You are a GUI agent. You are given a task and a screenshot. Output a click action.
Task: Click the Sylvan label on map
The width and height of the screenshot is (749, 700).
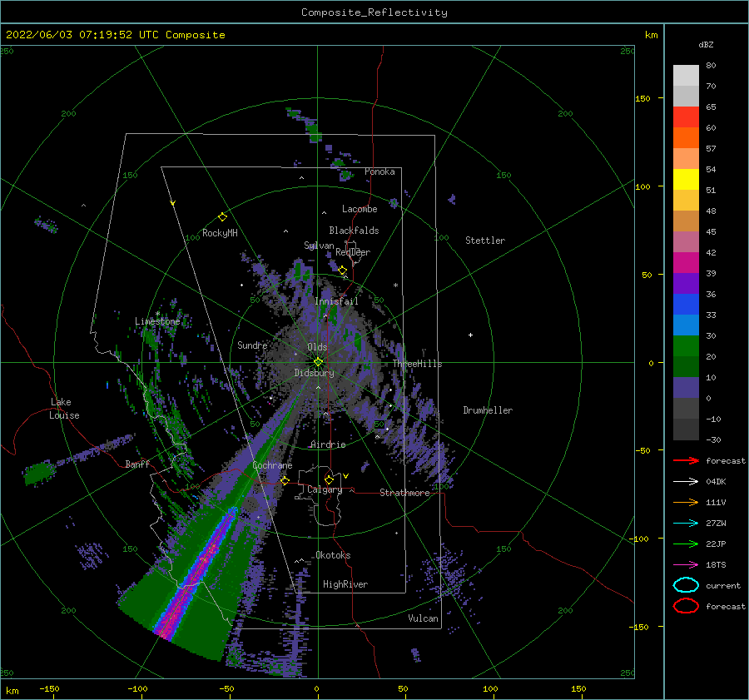(x=319, y=246)
